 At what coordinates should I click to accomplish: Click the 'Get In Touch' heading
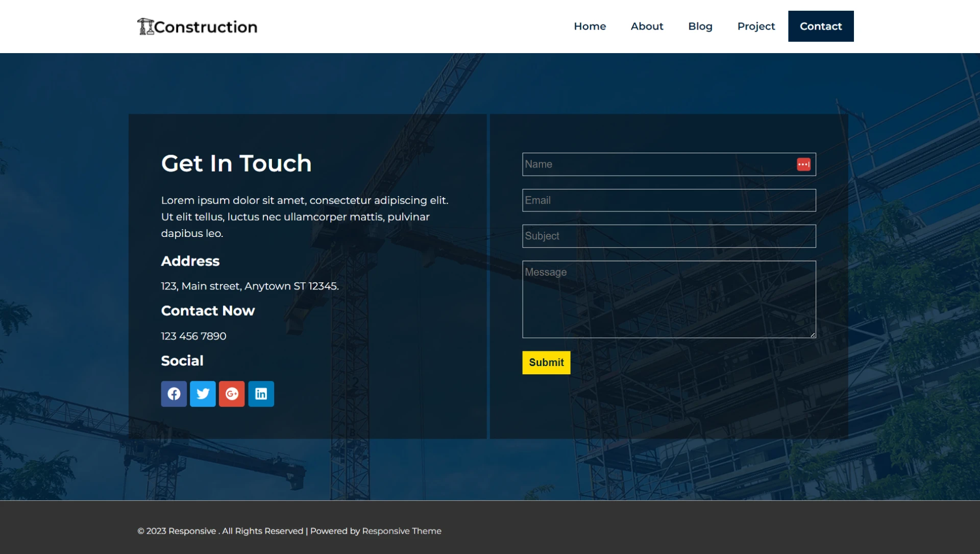(236, 163)
